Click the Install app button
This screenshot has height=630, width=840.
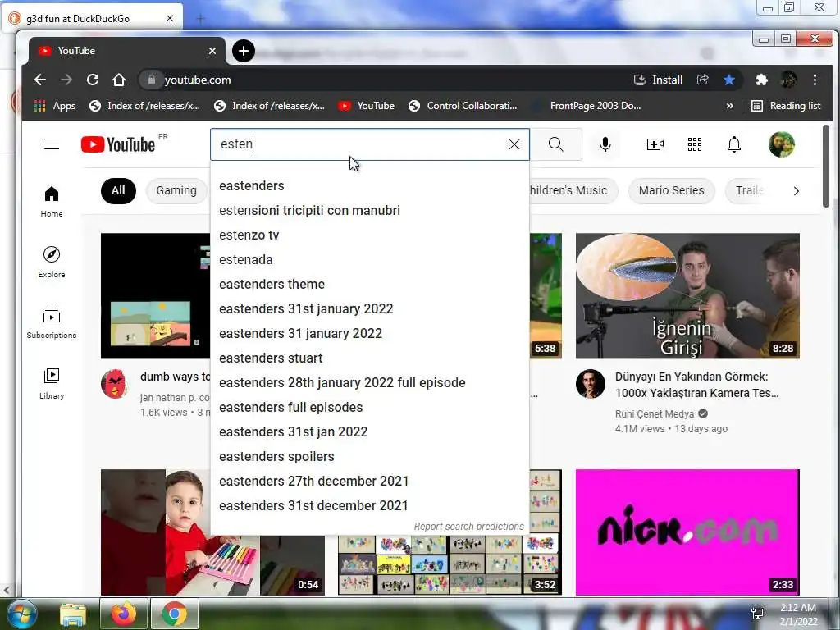pyautogui.click(x=659, y=80)
